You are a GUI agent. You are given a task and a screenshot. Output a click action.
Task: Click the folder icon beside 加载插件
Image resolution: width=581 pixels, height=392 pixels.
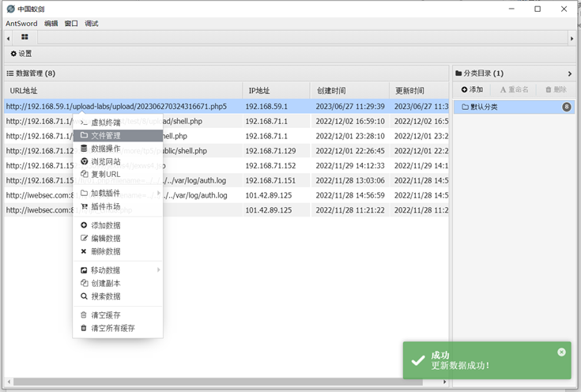(x=84, y=193)
